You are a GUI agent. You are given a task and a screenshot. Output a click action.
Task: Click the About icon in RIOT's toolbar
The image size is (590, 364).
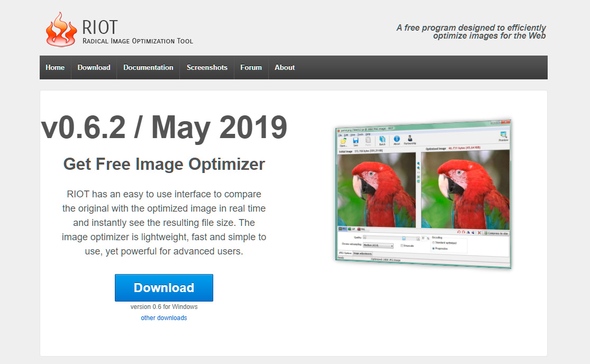coord(396,139)
